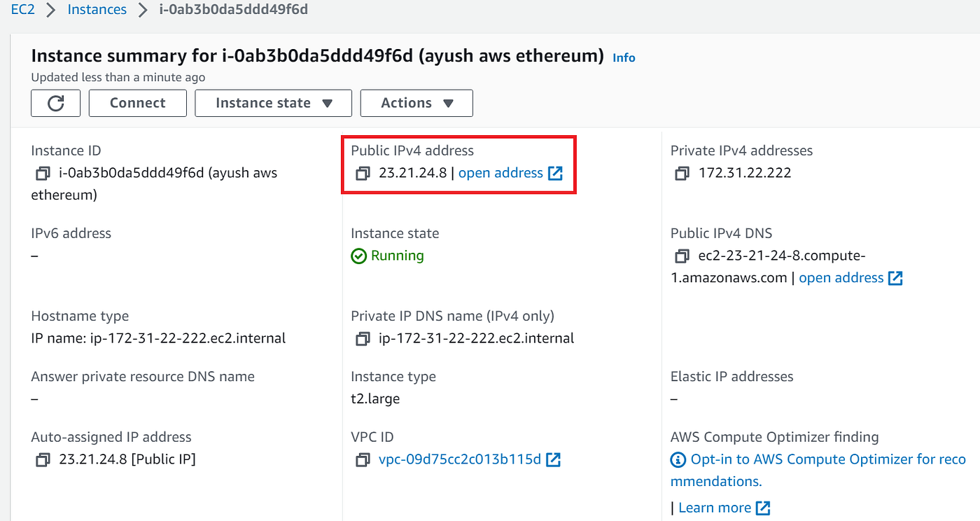Click the info circle icon for Compute Optimizer
This screenshot has width=980, height=521.
[x=678, y=460]
